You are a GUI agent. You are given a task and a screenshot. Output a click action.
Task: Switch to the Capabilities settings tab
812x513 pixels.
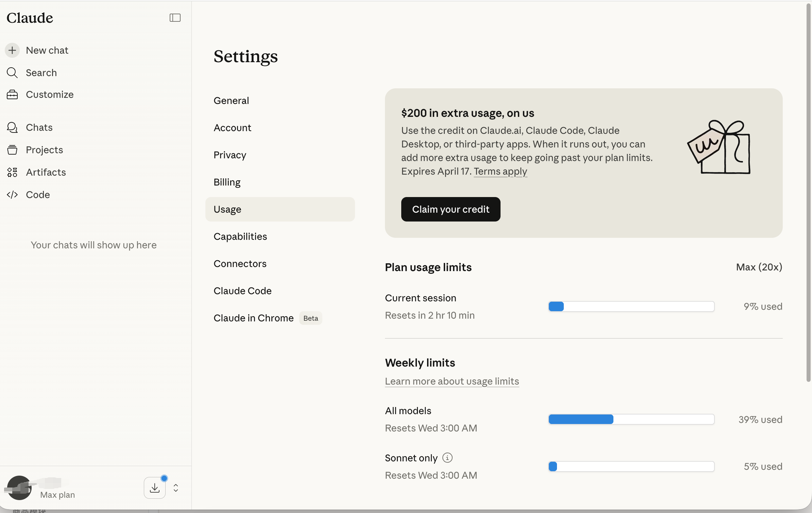coord(240,236)
